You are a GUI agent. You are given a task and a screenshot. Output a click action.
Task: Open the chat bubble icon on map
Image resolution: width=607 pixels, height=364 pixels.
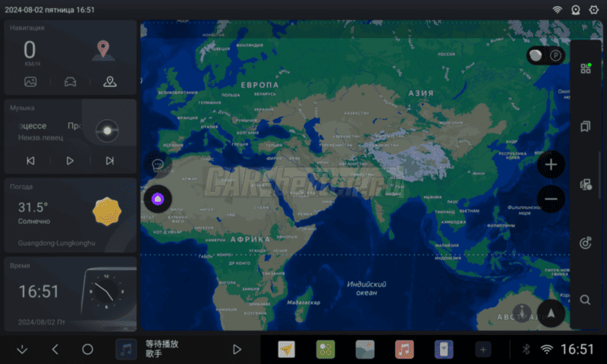click(158, 164)
